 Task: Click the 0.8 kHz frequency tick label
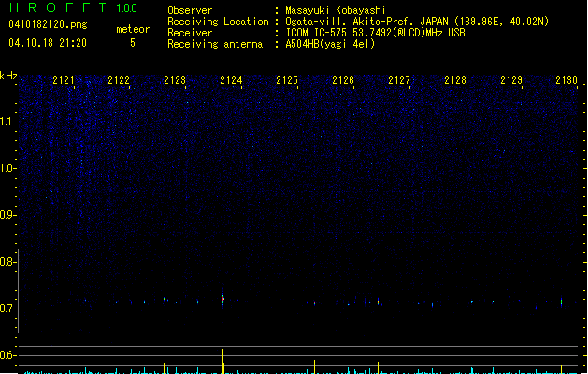click(7, 262)
